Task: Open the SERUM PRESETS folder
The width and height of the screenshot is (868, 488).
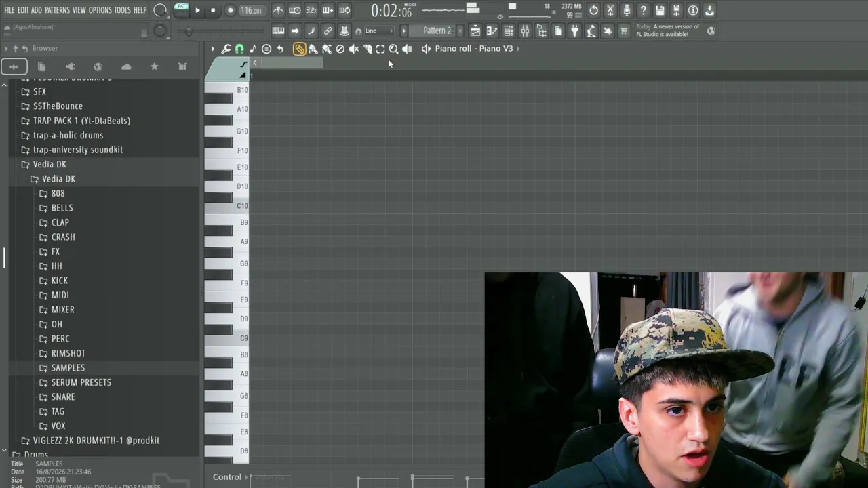Action: tap(81, 382)
